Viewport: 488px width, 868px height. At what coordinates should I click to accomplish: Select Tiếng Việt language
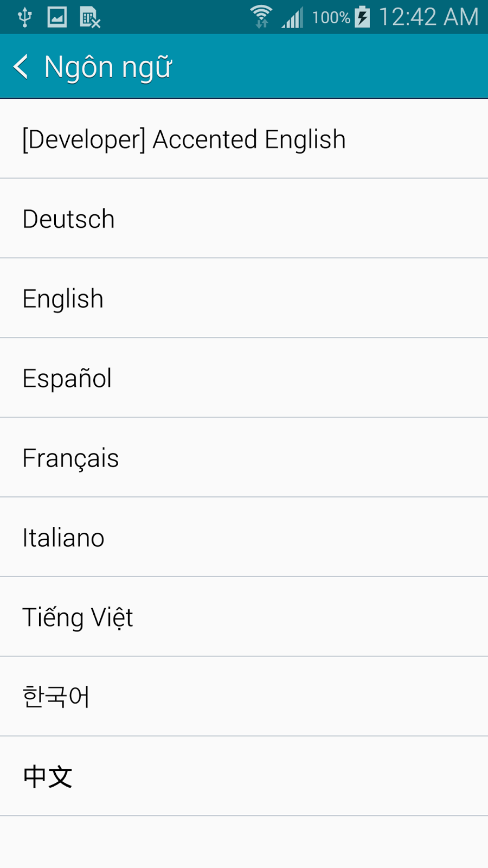click(x=78, y=618)
